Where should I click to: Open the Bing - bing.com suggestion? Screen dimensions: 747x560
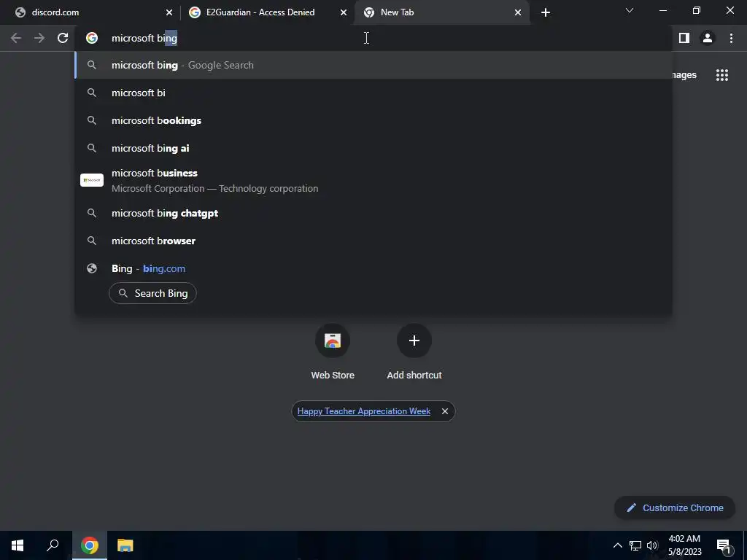(373, 268)
